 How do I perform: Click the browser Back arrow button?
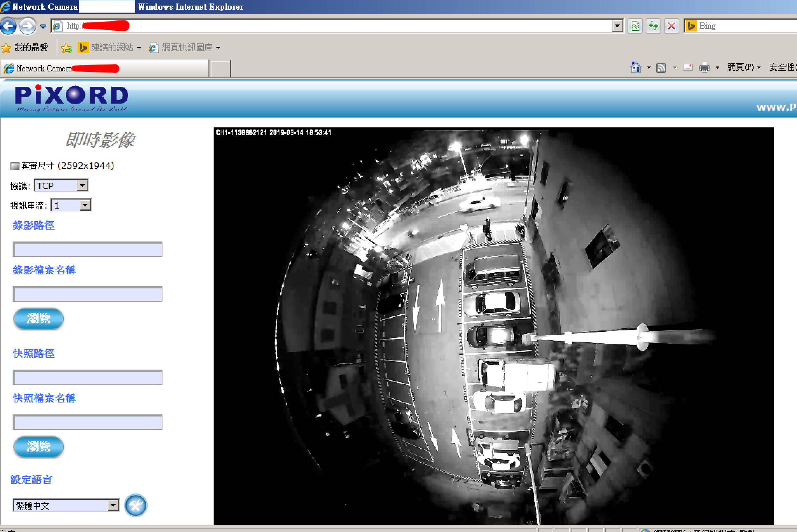click(x=8, y=26)
